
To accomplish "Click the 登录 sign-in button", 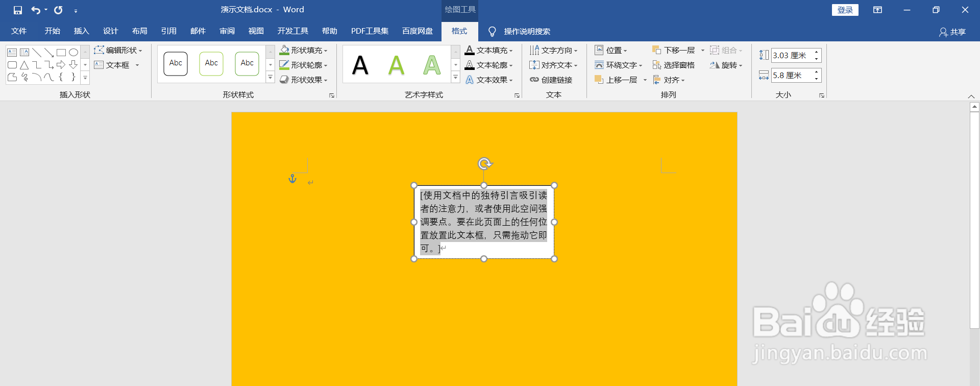I will tap(845, 10).
